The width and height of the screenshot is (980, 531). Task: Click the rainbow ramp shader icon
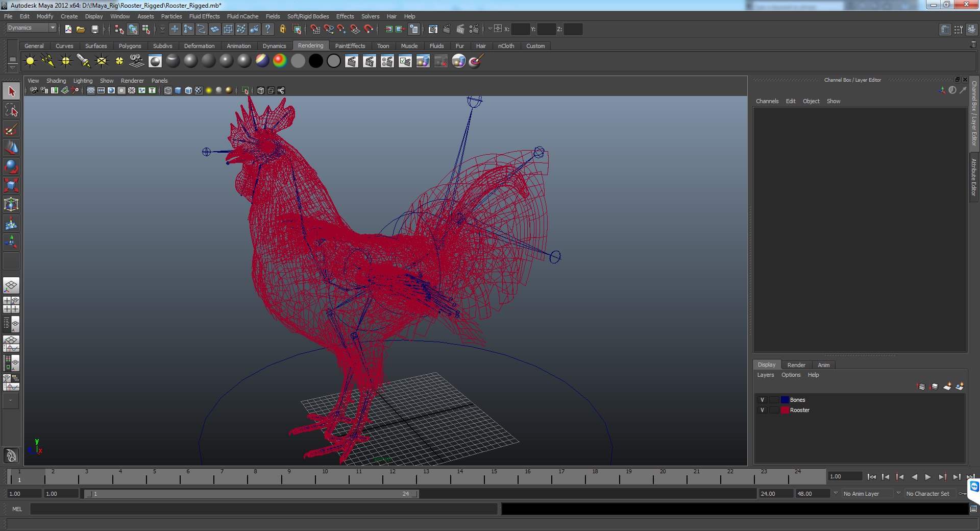point(280,61)
